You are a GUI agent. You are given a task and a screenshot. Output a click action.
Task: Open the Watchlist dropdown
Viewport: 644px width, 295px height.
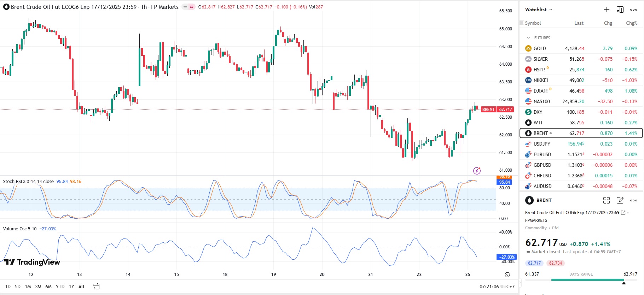(x=538, y=10)
